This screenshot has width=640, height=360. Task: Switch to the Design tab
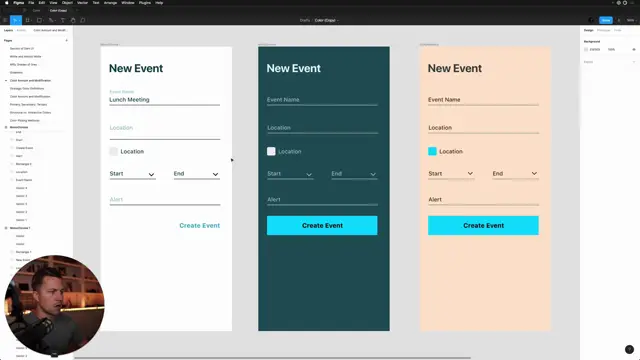[588, 30]
